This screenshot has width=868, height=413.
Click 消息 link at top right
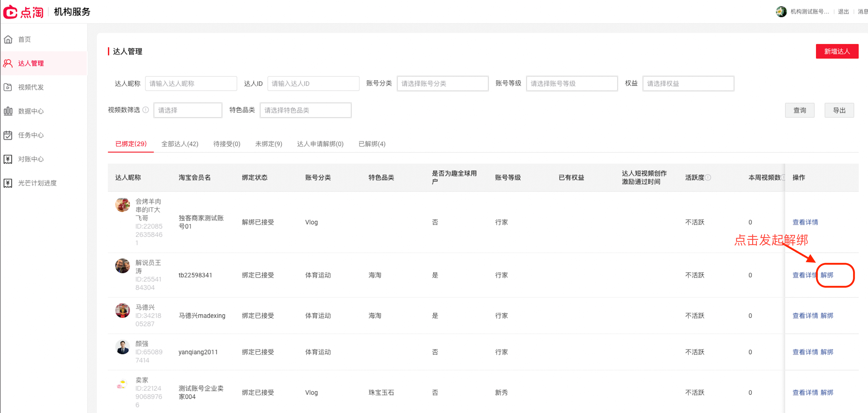click(x=863, y=12)
